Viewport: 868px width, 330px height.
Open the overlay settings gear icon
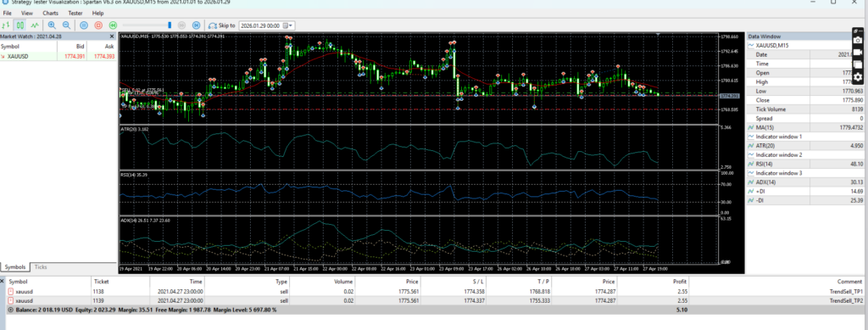858,77
